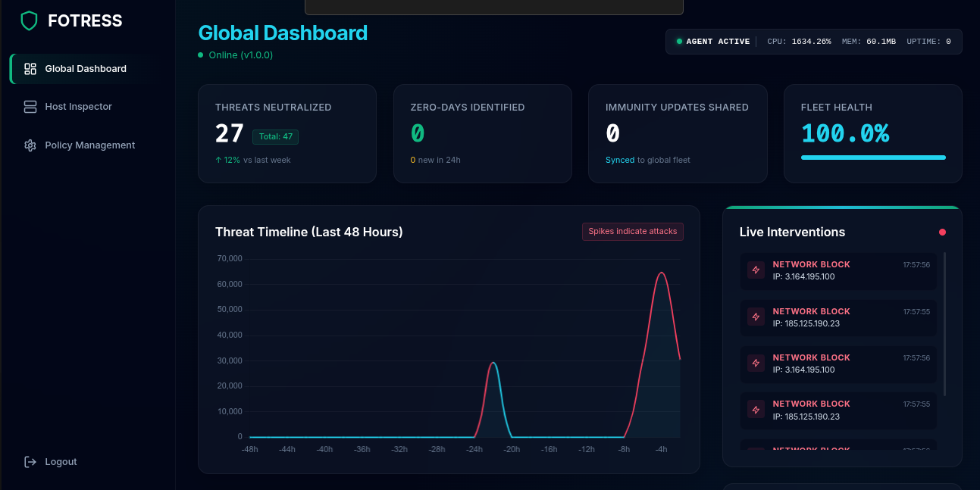Click the Online (v1.0.0) status text
980x490 pixels.
click(x=241, y=55)
